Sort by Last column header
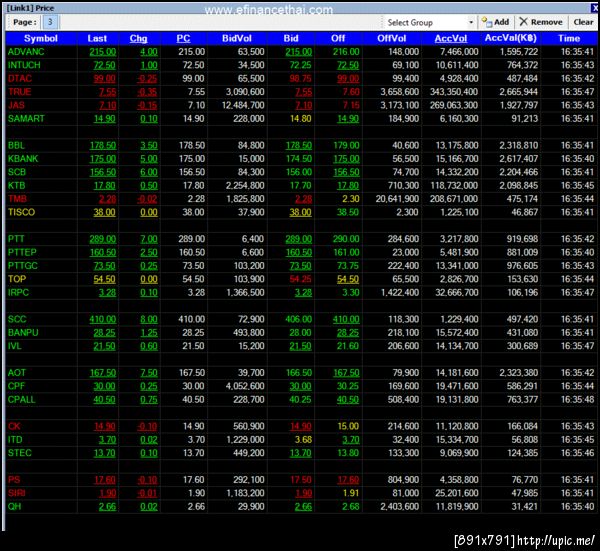This screenshot has height=551, width=600. pyautogui.click(x=97, y=38)
